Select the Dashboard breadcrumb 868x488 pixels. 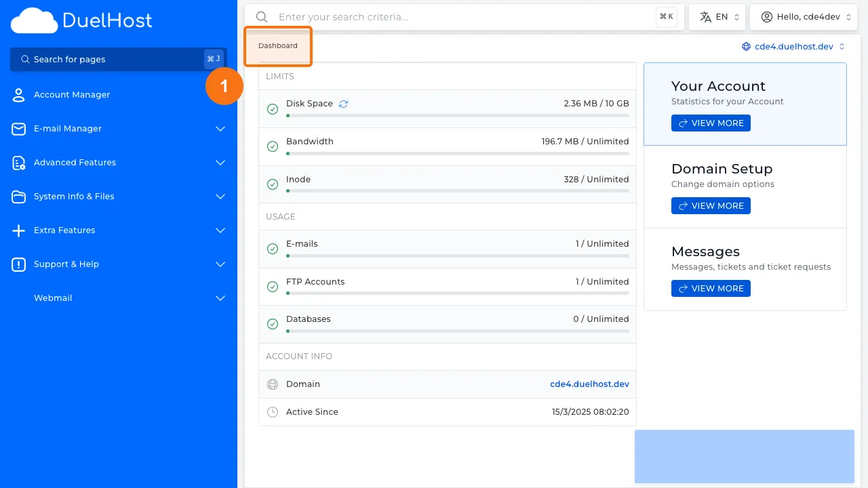click(277, 45)
